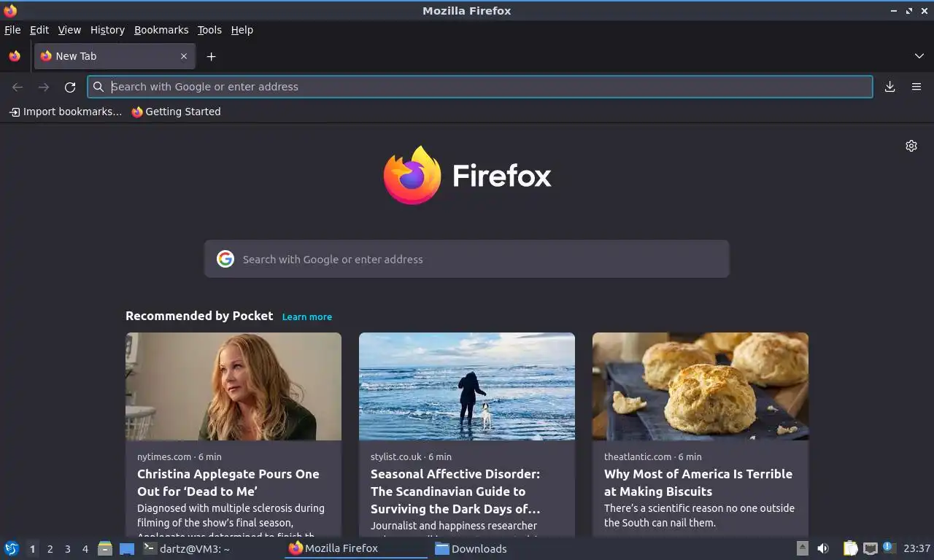Reload the current page
This screenshot has width=934, height=560.
click(x=70, y=87)
